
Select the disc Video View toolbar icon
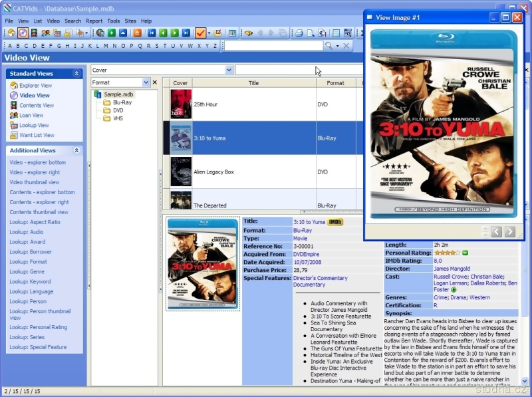(23, 33)
